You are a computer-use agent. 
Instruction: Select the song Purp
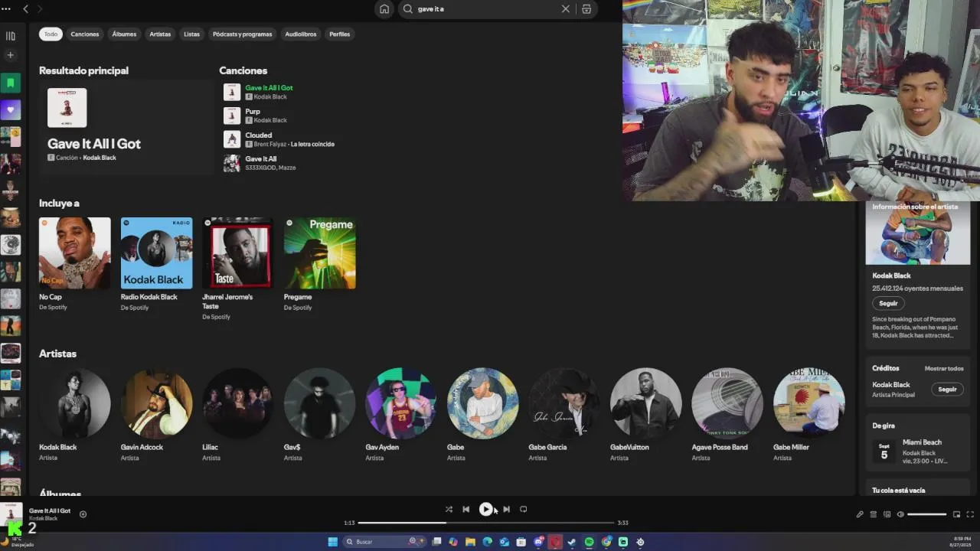[x=253, y=112]
